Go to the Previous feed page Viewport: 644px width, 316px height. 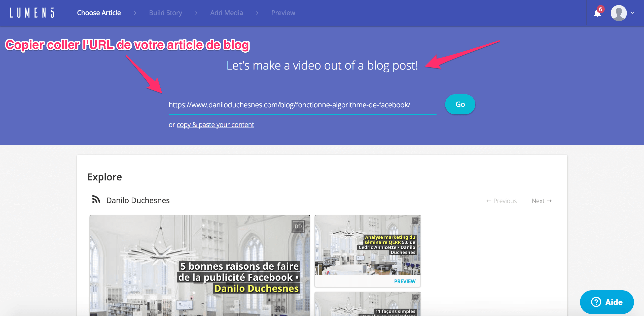501,201
